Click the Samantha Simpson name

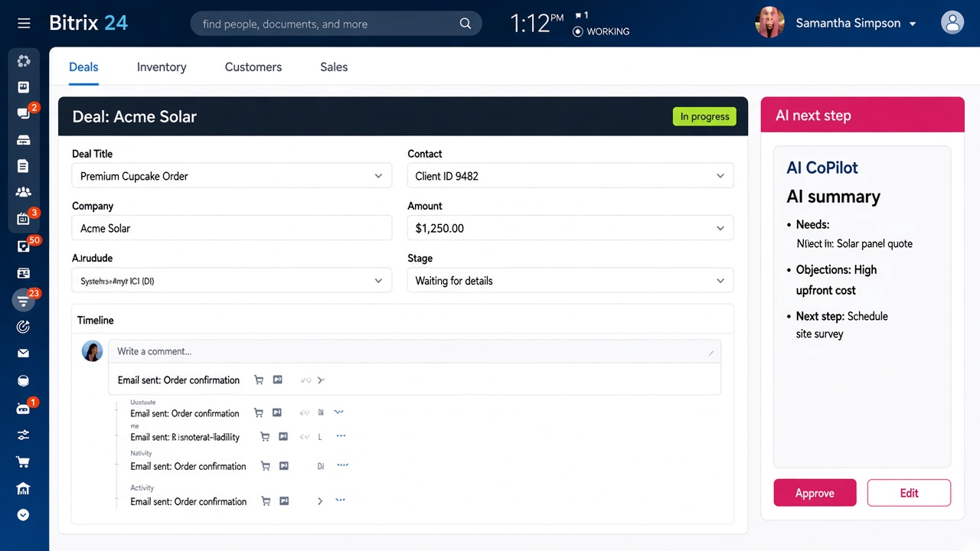848,23
